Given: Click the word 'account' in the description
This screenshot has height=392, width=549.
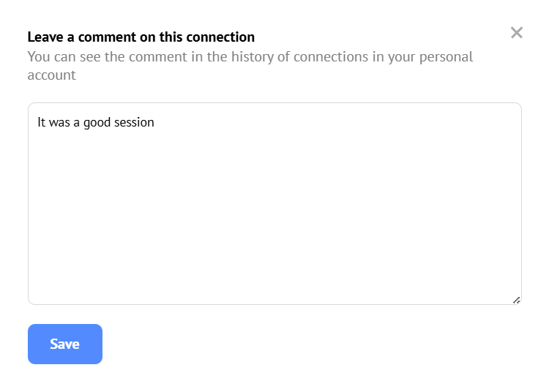Looking at the screenshot, I should 51,75.
